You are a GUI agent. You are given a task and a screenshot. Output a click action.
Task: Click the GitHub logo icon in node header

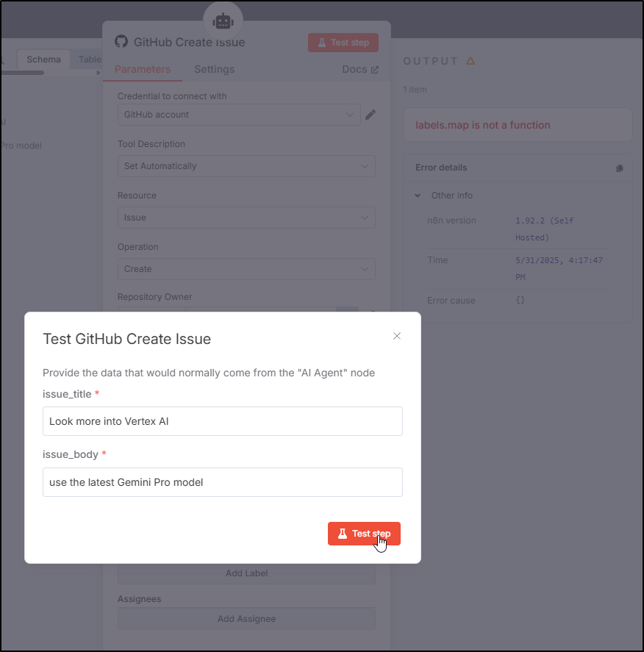[x=121, y=42]
